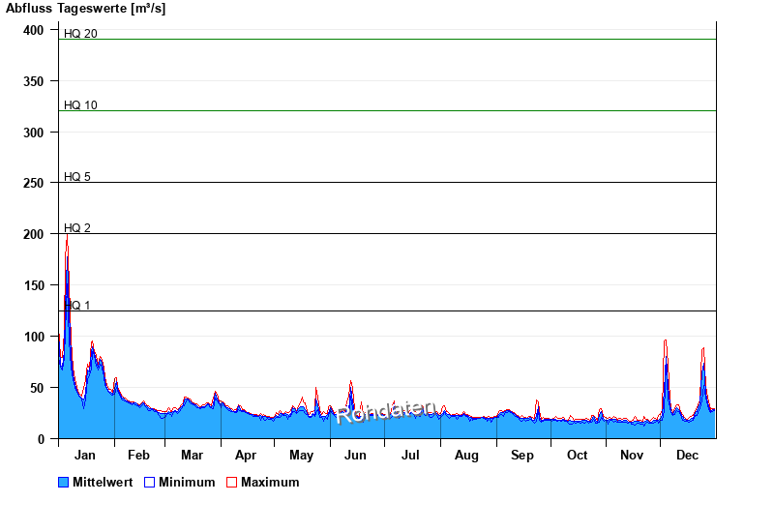Click the Apr month axis label
Image resolution: width=774 pixels, height=532 pixels.
point(246,455)
